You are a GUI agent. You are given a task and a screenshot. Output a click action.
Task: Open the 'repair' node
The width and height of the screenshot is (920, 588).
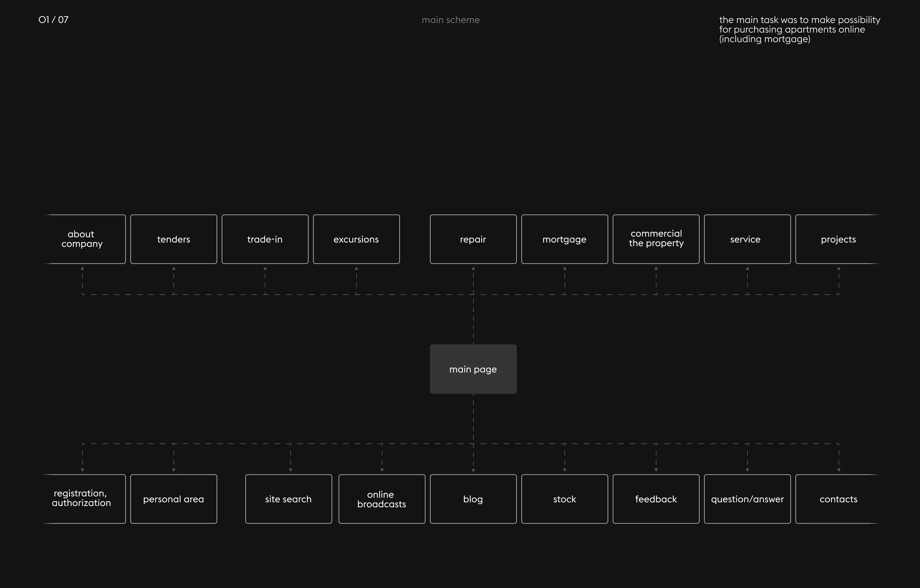(x=473, y=239)
